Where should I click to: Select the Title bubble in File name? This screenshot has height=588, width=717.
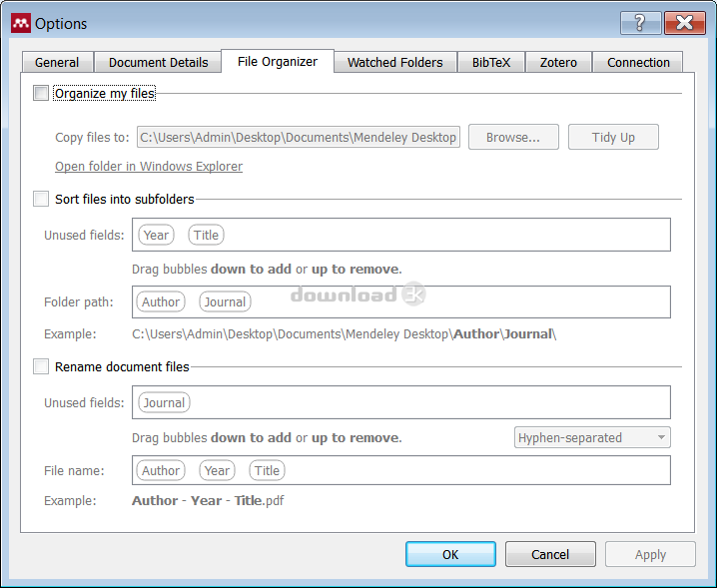coord(267,470)
